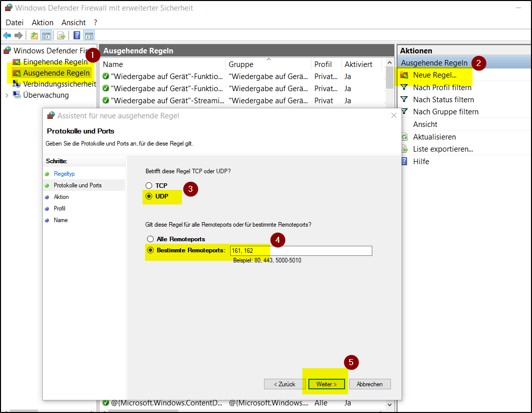Click the Export list toolbar icon
Viewport: 532px width, 413px height.
(61, 35)
